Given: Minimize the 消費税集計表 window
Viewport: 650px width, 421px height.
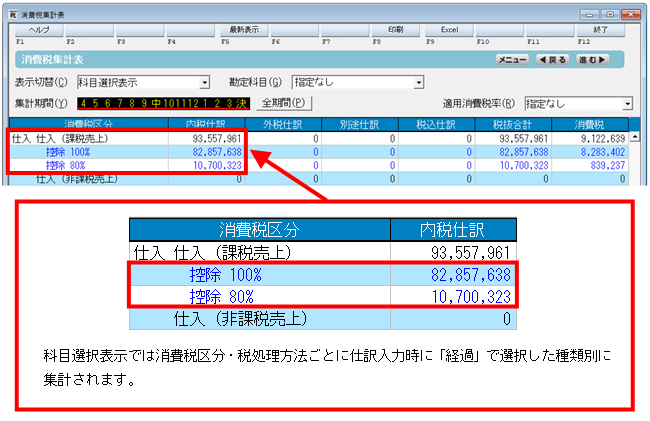Looking at the screenshot, I should point(589,15).
